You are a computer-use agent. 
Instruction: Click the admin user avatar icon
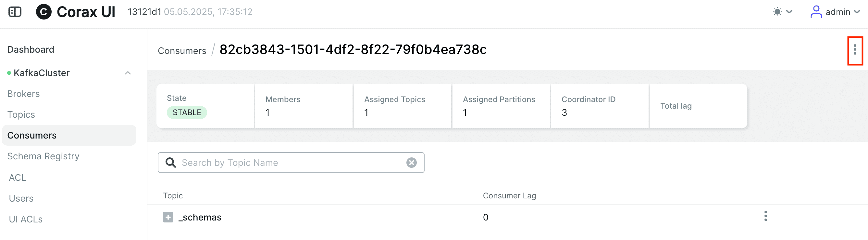click(x=816, y=12)
